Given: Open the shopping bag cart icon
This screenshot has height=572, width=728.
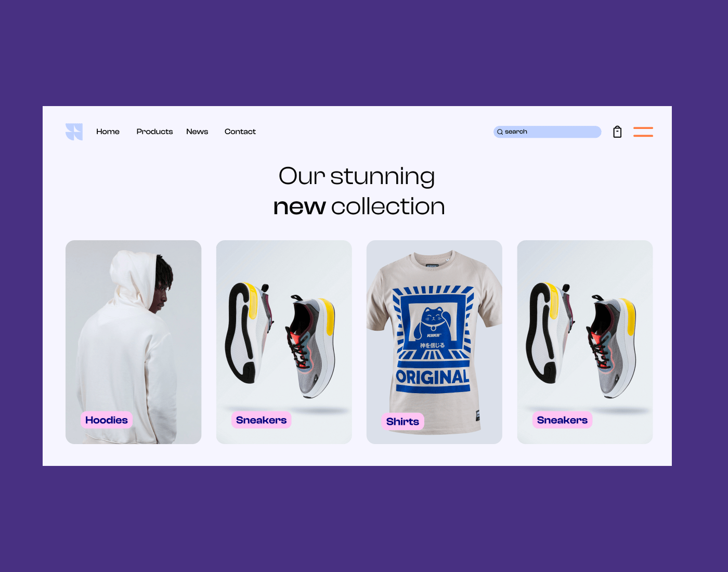Looking at the screenshot, I should point(617,132).
